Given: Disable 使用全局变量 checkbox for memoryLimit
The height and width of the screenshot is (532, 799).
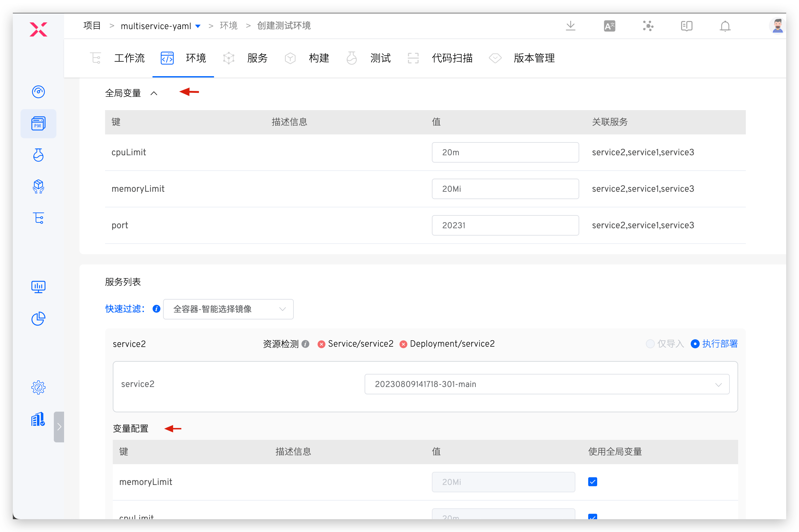Looking at the screenshot, I should [592, 481].
